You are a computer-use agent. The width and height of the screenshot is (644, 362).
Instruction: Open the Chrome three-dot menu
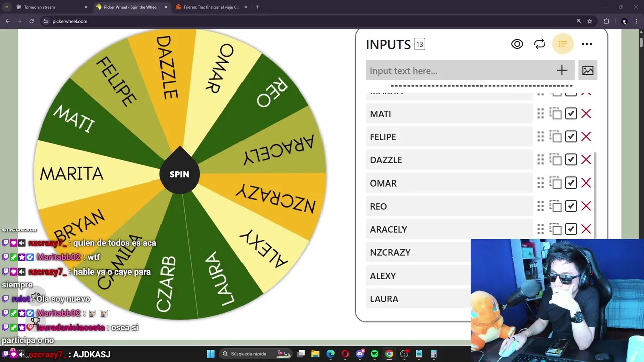click(x=637, y=21)
